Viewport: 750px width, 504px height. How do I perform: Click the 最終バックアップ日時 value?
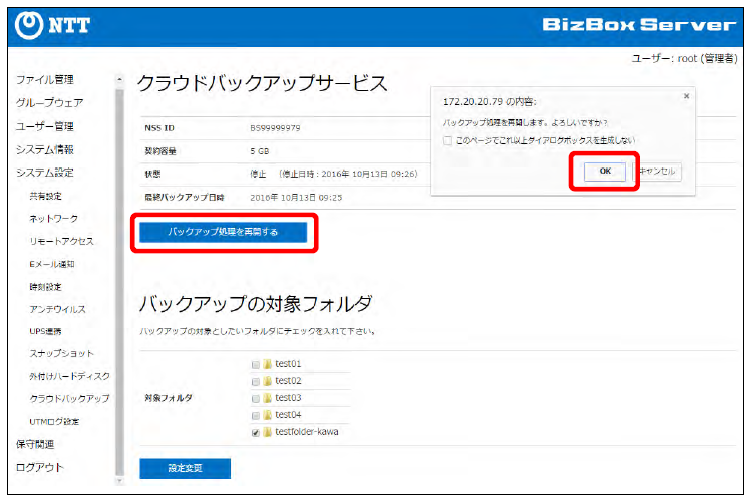296,197
